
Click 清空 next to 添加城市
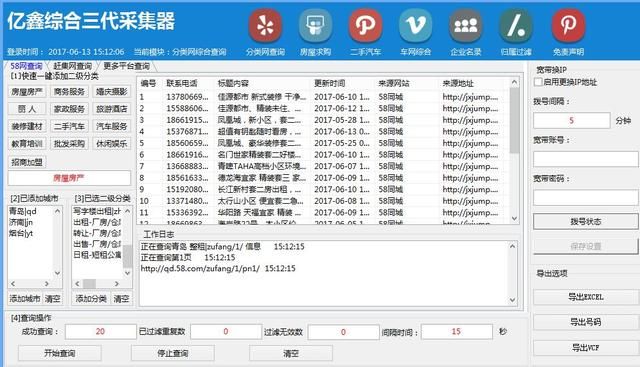click(53, 299)
